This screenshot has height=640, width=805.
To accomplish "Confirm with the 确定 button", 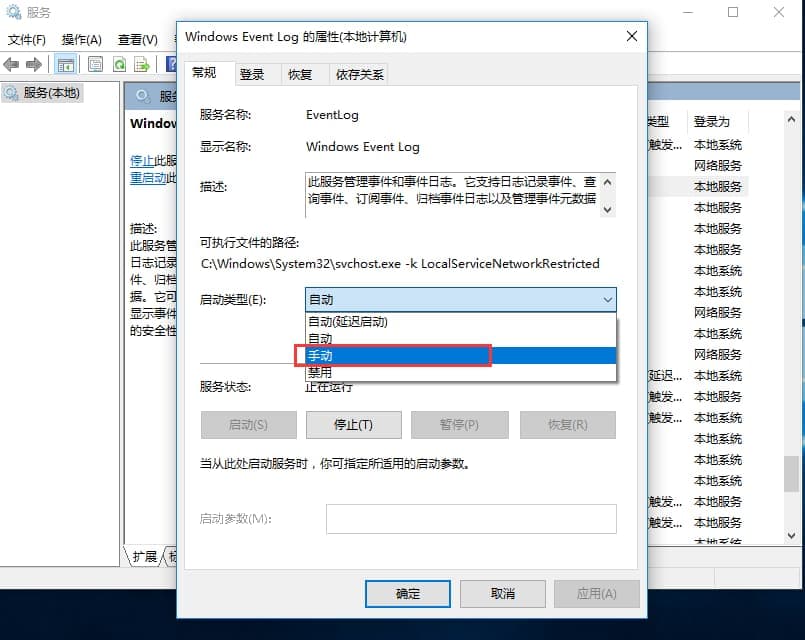I will pyautogui.click(x=408, y=593).
